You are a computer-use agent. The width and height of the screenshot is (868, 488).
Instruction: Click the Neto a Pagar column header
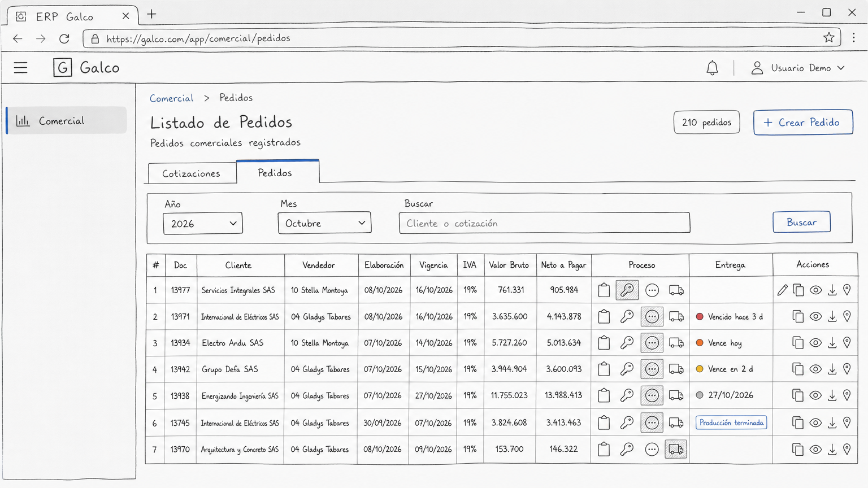563,265
